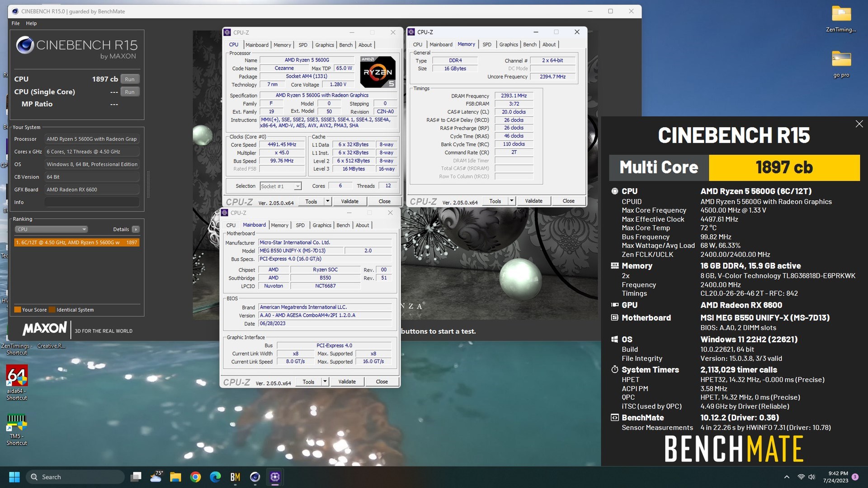This screenshot has height=488, width=868.
Task: Click the Cinebench panel splitter handle
Action: click(148, 185)
